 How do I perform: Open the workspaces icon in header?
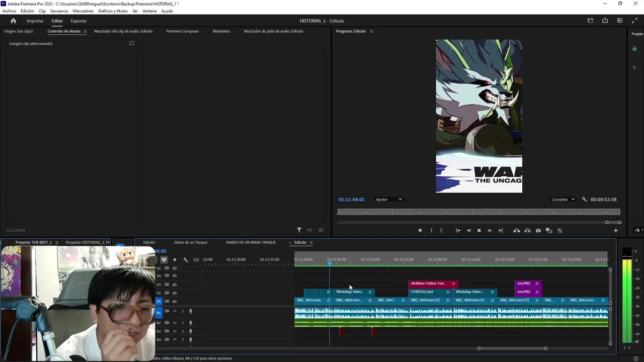click(590, 21)
